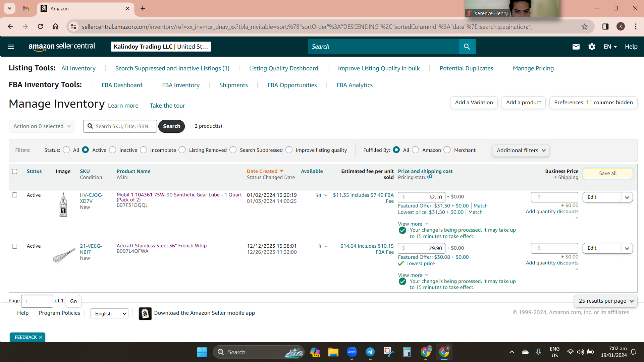Open the Shipments page

click(233, 85)
